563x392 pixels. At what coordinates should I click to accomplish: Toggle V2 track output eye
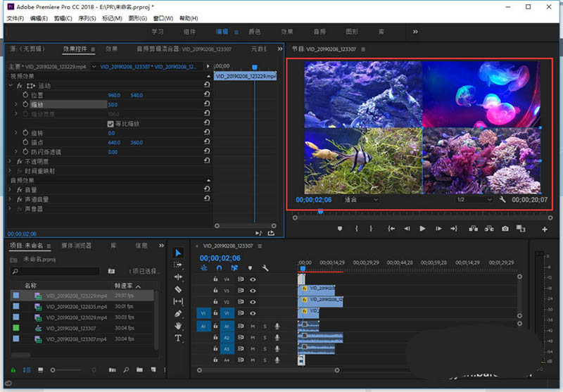point(253,301)
